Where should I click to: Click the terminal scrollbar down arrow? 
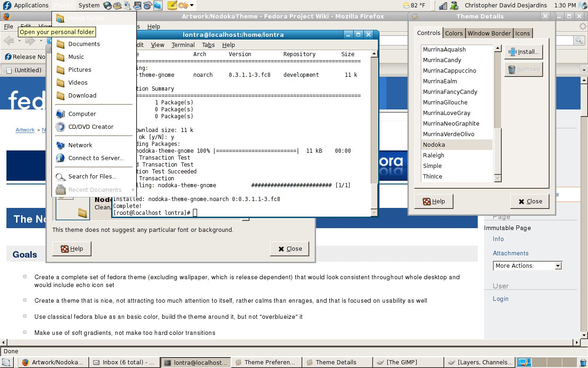coord(374,213)
